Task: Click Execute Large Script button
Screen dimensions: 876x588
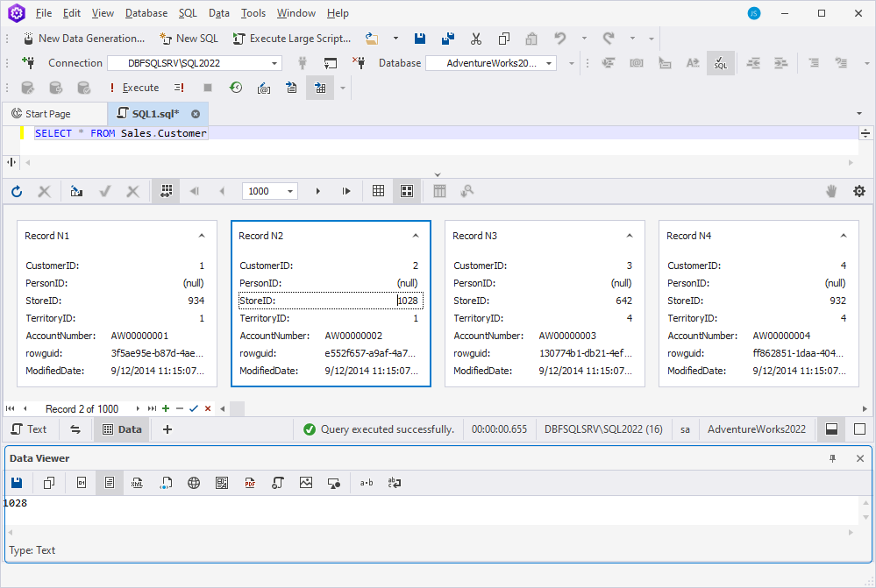Action: 292,39
